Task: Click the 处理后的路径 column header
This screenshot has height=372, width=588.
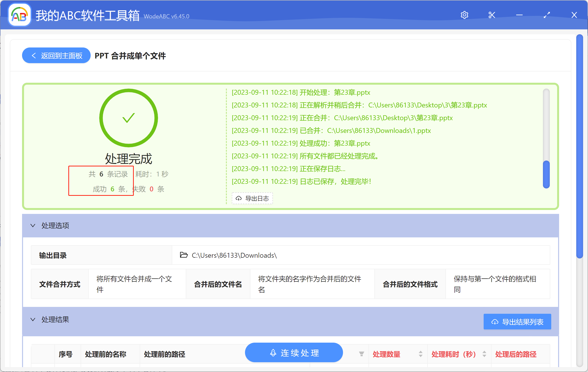Action: (516, 354)
